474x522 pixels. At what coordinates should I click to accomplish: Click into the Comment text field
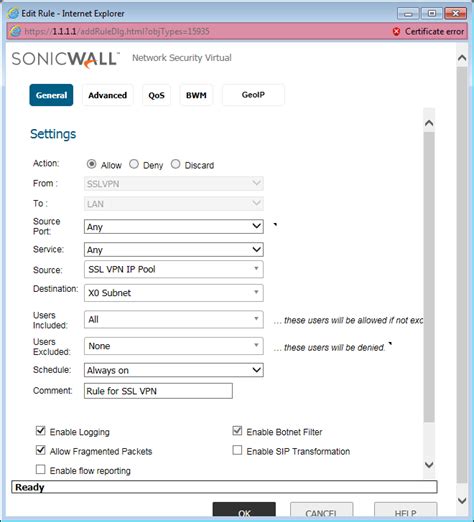(x=158, y=391)
